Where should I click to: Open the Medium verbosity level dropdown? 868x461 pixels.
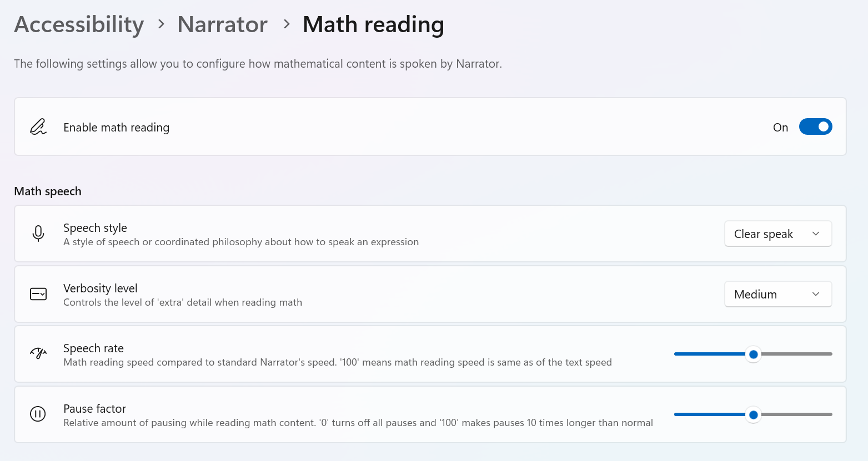[778, 294]
